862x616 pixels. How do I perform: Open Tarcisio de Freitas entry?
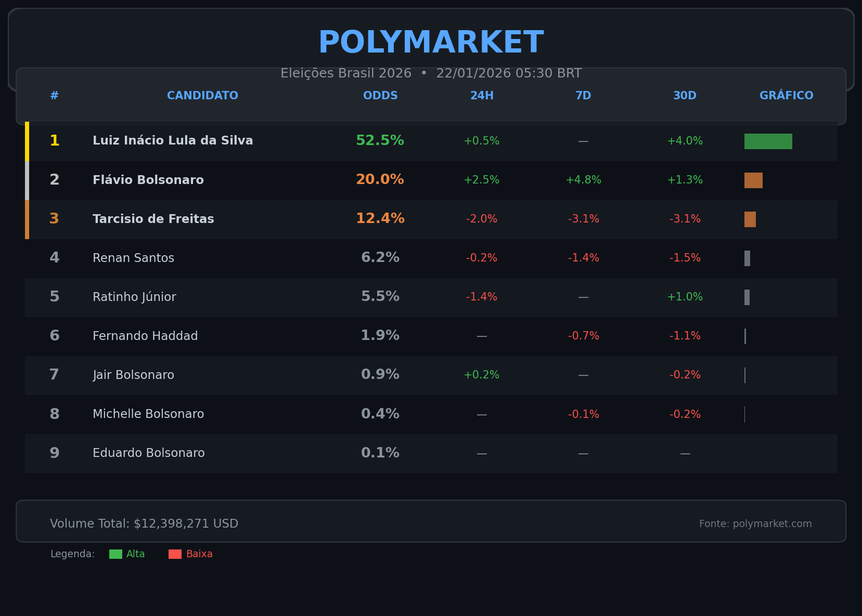tap(153, 219)
